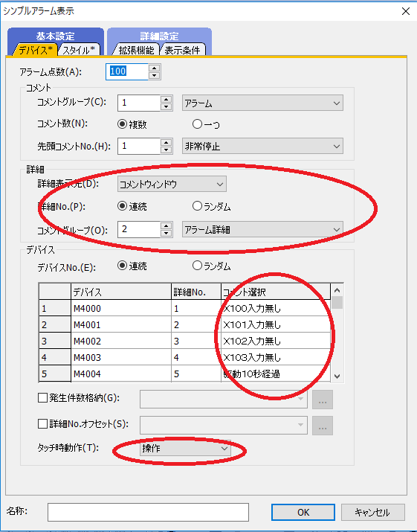Enable 発生件数格納(G) checkbox
This screenshot has height=532, width=417.
tap(42, 397)
